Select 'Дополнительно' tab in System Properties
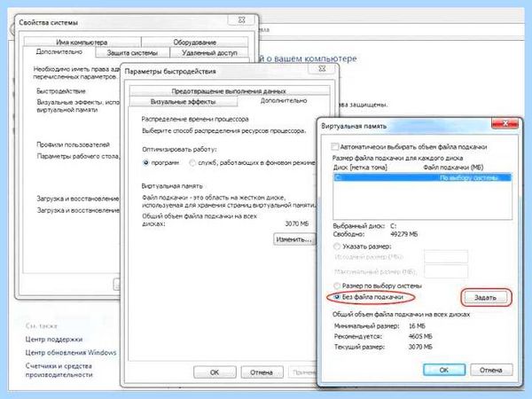Screen dimensions: 532x399 pyautogui.click(x=59, y=51)
